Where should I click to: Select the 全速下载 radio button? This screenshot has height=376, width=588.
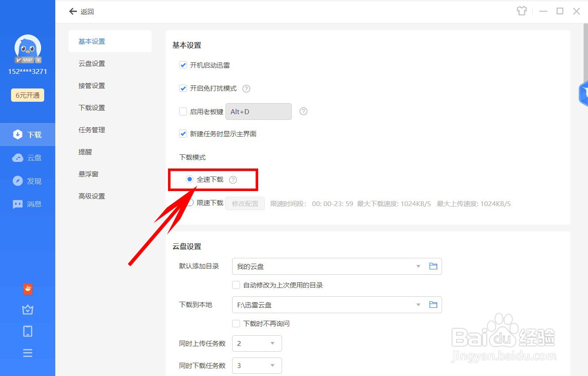190,179
